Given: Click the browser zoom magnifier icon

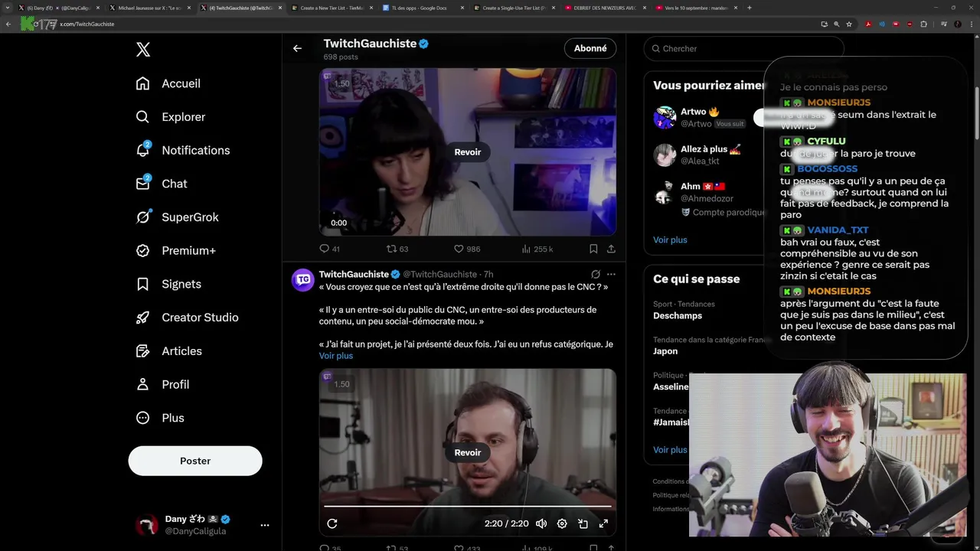Looking at the screenshot, I should click(x=836, y=24).
